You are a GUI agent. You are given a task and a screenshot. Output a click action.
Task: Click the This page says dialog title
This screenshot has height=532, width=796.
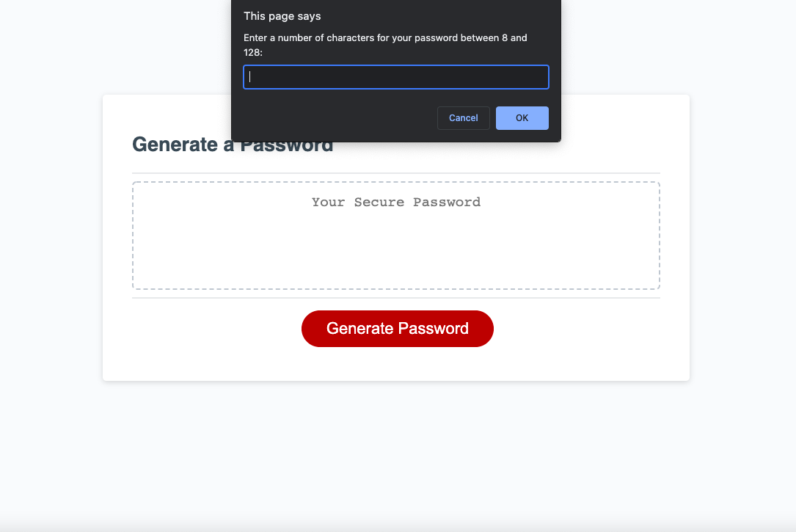pyautogui.click(x=282, y=15)
